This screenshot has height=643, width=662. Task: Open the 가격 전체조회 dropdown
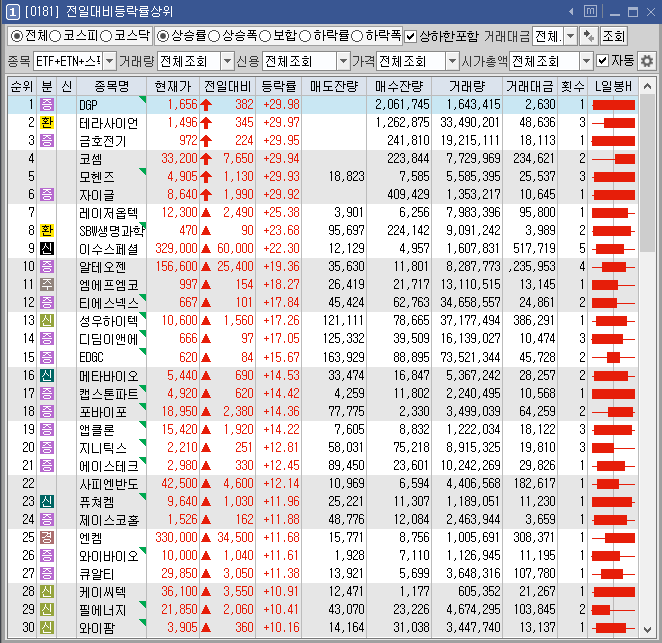click(x=452, y=62)
